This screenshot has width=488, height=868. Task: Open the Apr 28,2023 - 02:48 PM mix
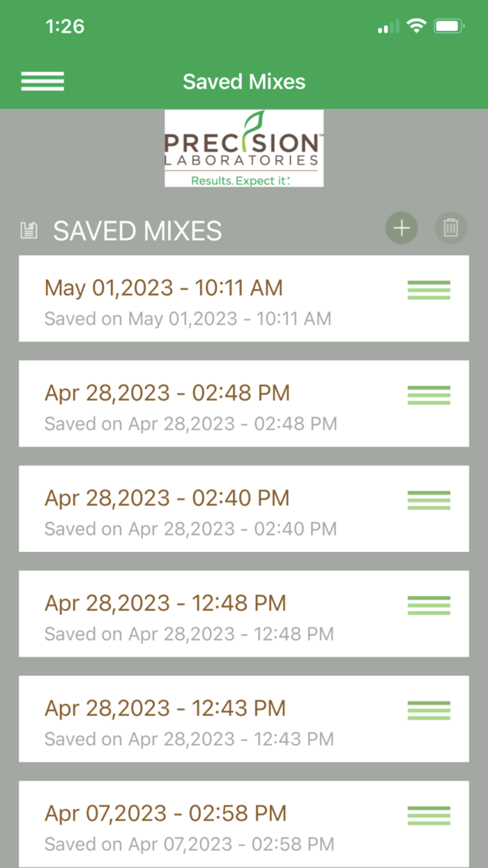[x=167, y=393]
